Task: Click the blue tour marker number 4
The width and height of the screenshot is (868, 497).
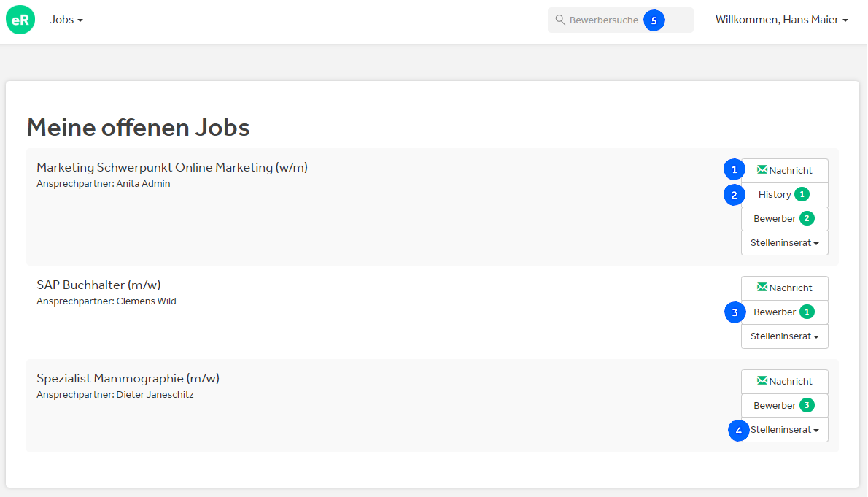Action: click(x=738, y=431)
